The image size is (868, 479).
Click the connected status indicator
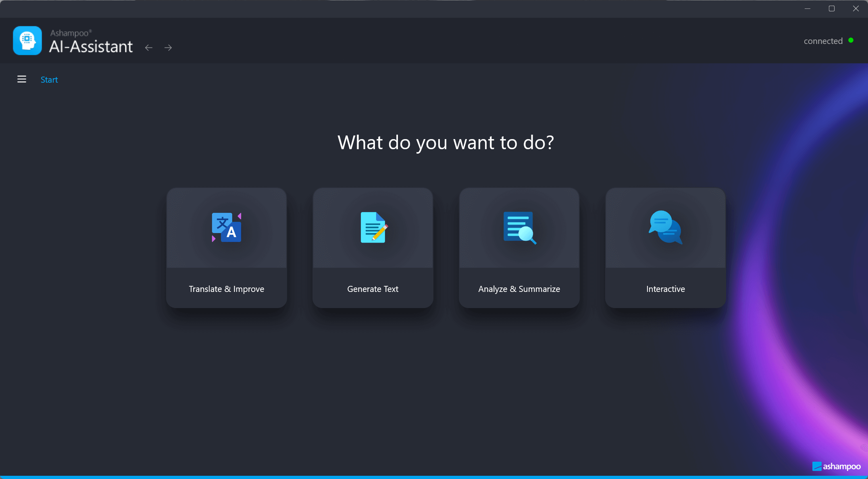pyautogui.click(x=823, y=41)
